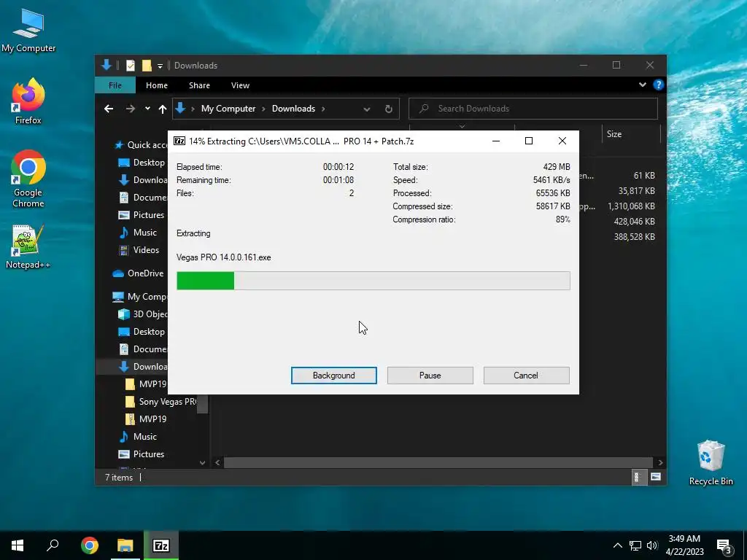Image resolution: width=747 pixels, height=560 pixels.
Task: Open recent locations dropdown arrow
Action: (147, 109)
